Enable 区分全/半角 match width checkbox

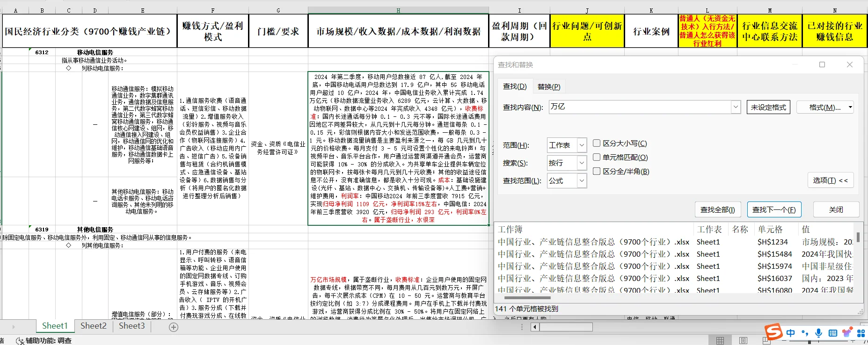pos(597,171)
